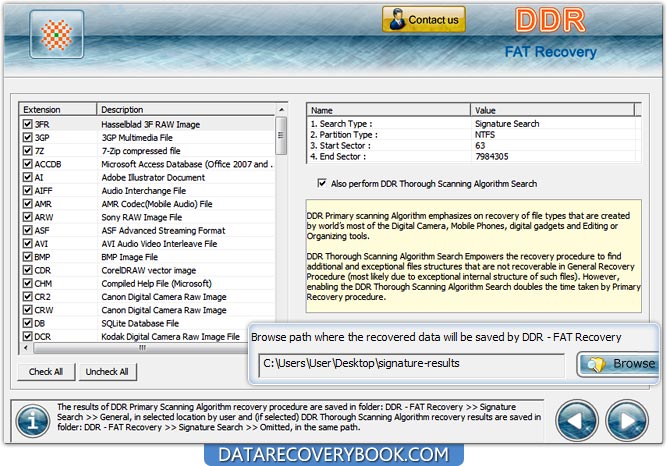This screenshot has height=466, width=667.
Task: Click '3. Start Sector :' row name
Action: coord(340,145)
